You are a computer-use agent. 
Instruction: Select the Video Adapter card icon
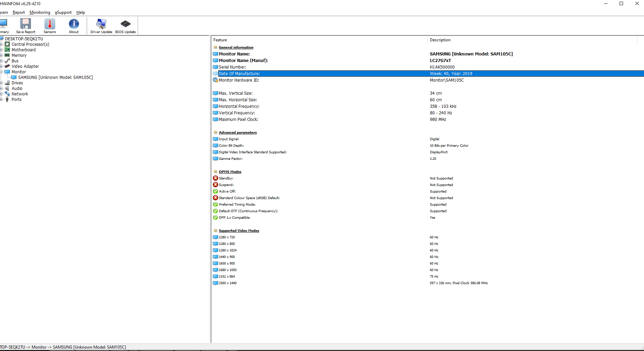[7, 66]
